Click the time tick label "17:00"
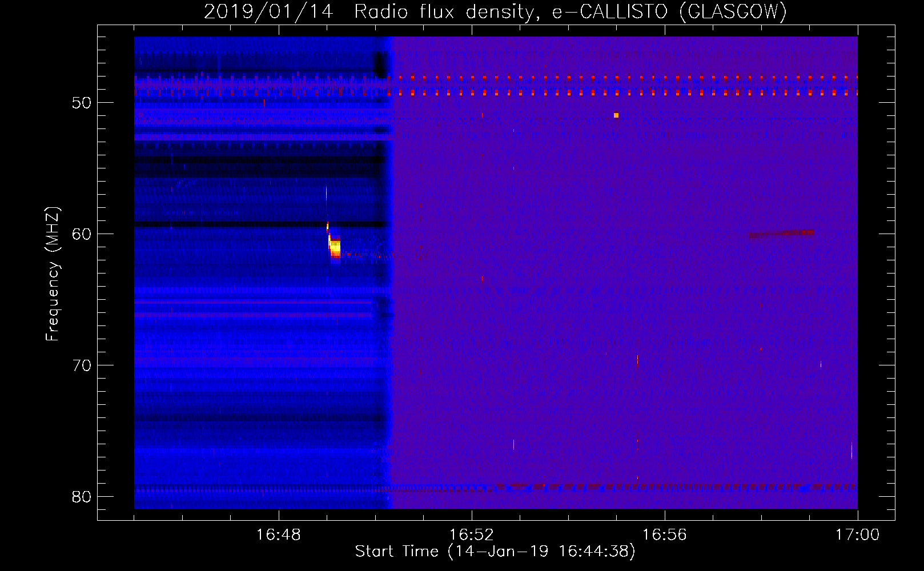Screen dimensions: 924x571 coord(857,535)
